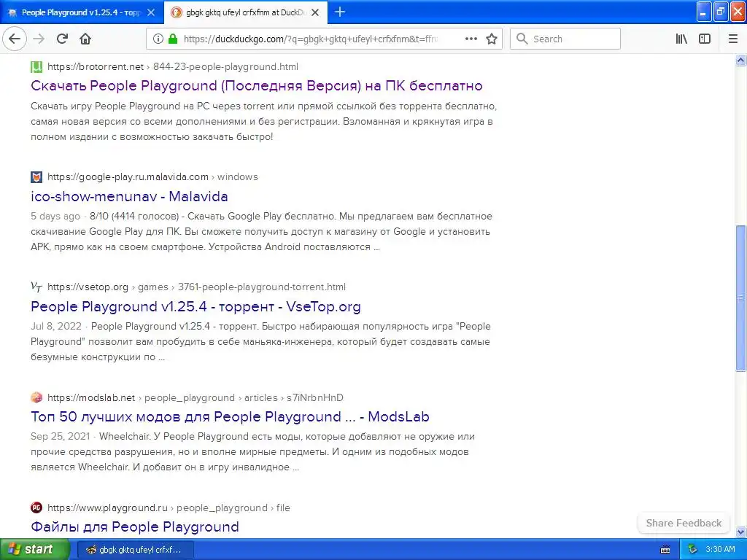Open page actions three-dots menu

[471, 39]
